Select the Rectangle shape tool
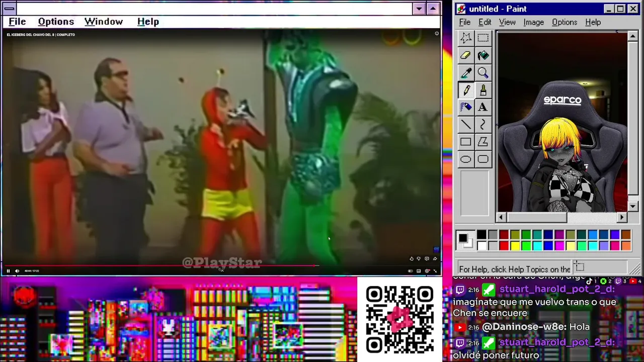The image size is (644, 362). pos(466,142)
